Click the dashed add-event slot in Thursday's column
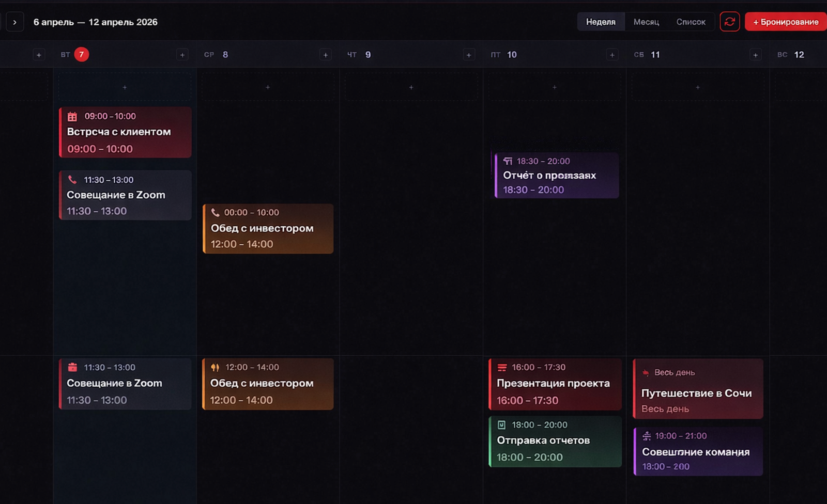 (411, 87)
